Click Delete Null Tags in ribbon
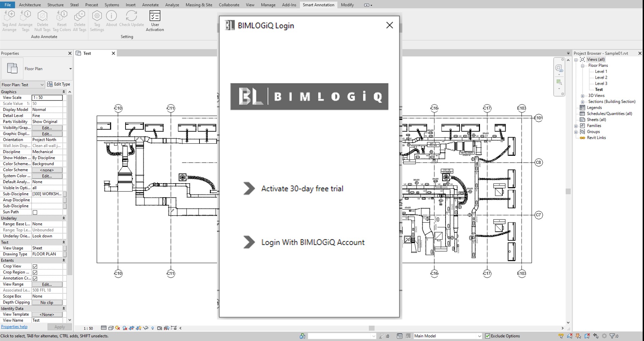This screenshot has width=644, height=341. 42,21
